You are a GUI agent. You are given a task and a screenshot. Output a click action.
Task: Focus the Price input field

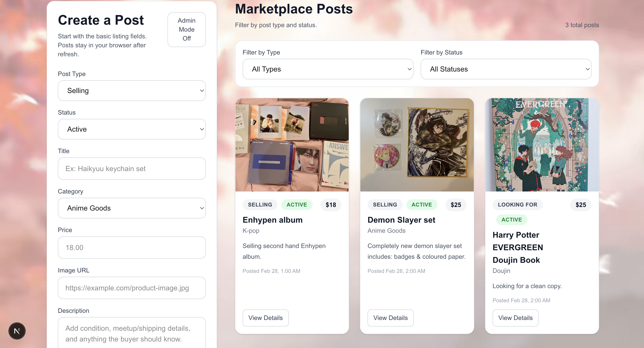[132, 248]
